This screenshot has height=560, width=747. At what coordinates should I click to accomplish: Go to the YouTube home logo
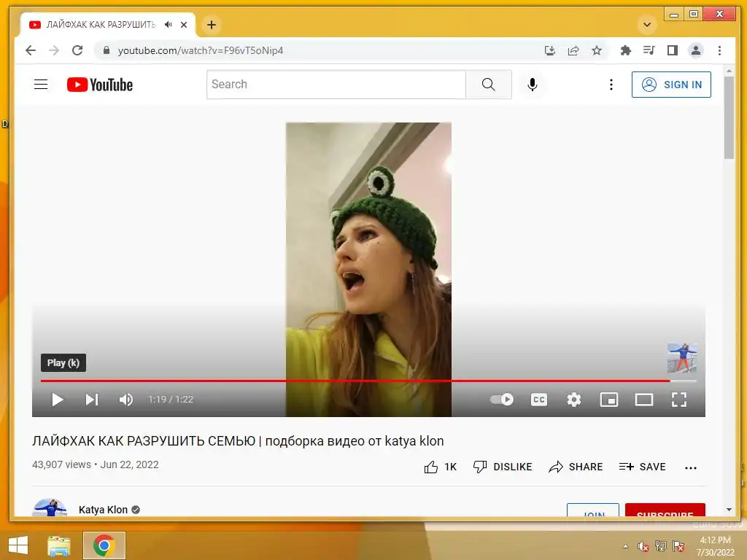[100, 85]
